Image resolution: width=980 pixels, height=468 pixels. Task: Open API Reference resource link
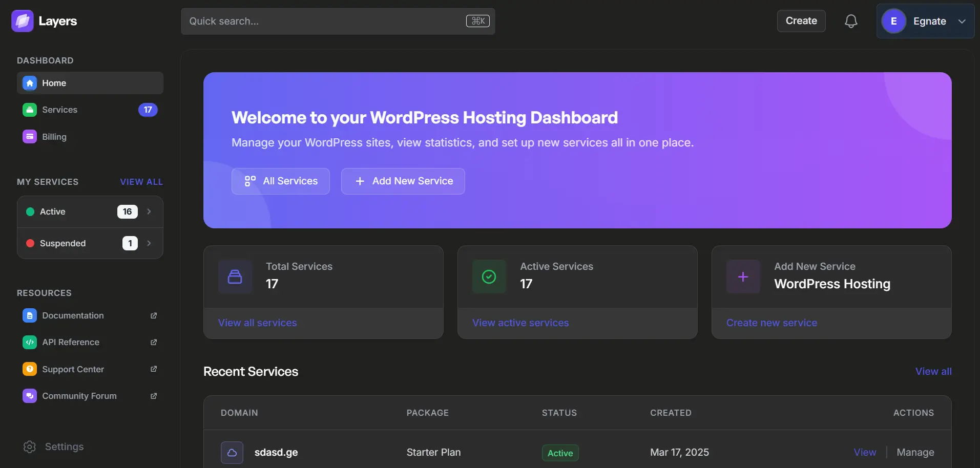tap(90, 342)
